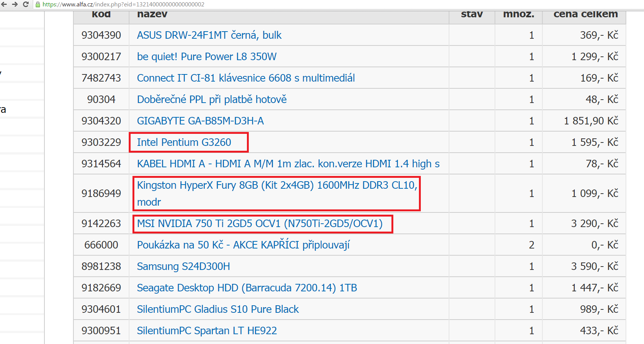Viewport: 644px width, 344px height.
Task: Click the green padlock security icon
Action: pyautogui.click(x=38, y=5)
